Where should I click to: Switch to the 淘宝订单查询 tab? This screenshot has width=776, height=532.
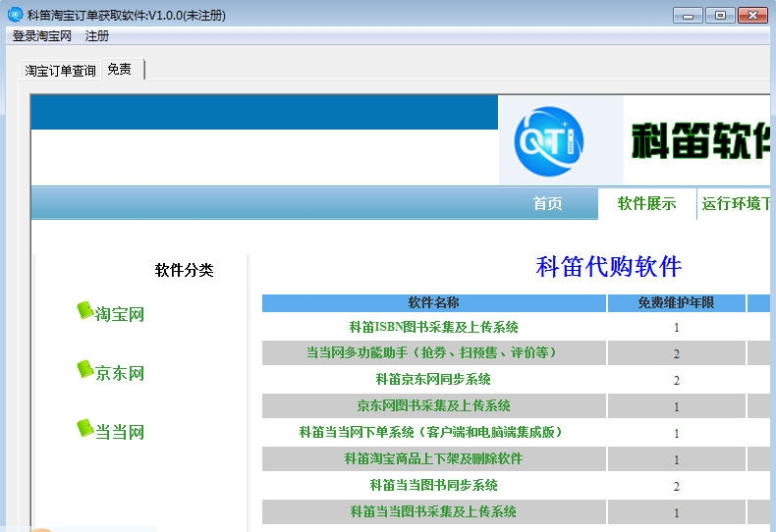point(60,71)
